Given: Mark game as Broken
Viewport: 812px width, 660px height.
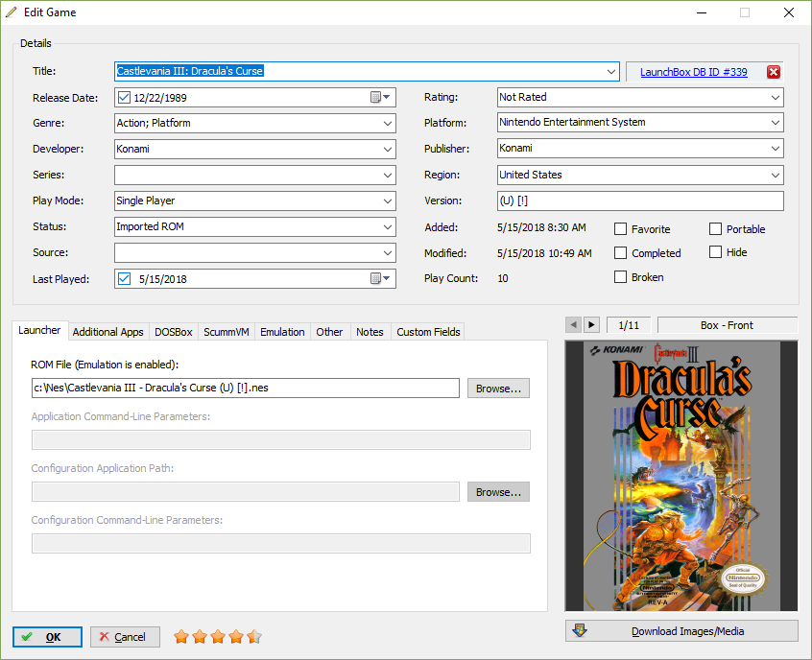Looking at the screenshot, I should coord(620,277).
